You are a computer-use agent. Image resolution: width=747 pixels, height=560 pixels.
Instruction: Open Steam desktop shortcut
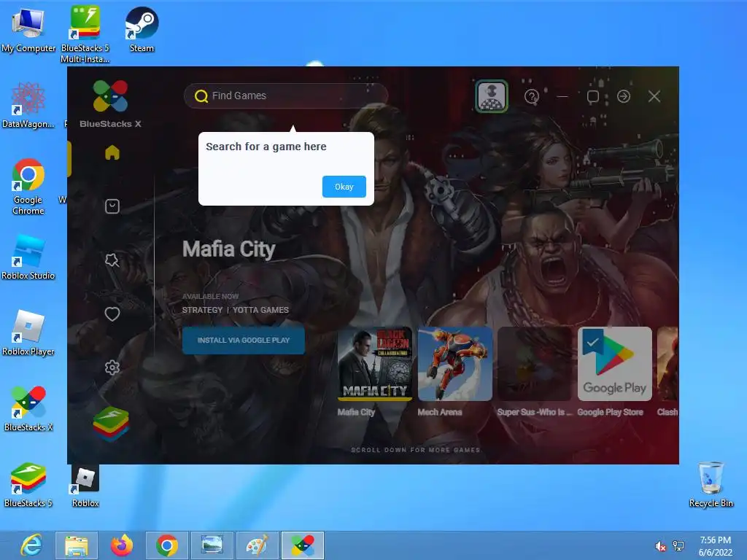(142, 29)
